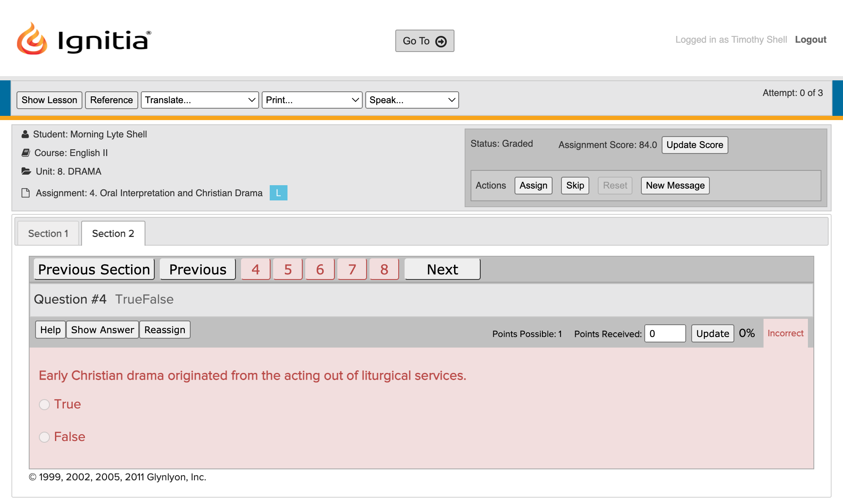Open the Reference button
The height and width of the screenshot is (504, 843).
[112, 100]
